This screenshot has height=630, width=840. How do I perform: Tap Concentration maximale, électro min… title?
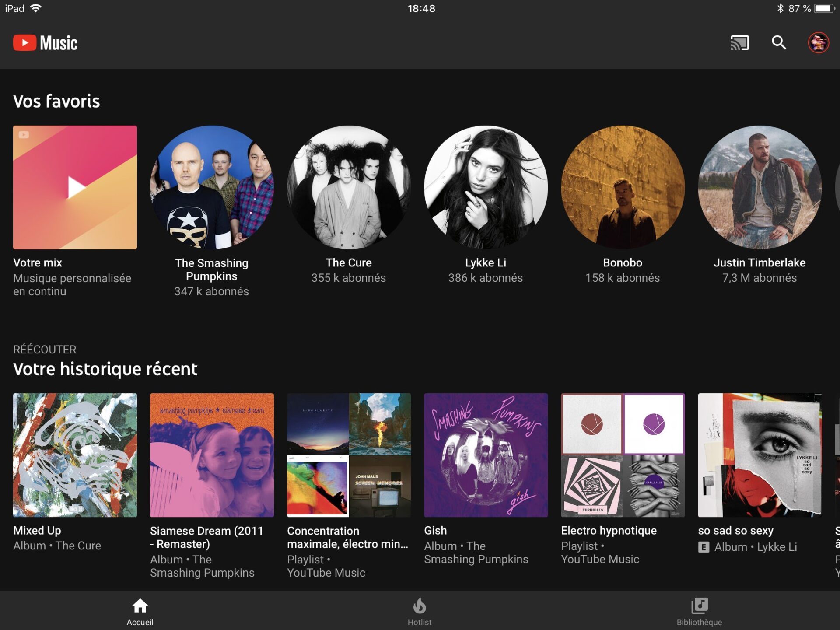click(347, 537)
